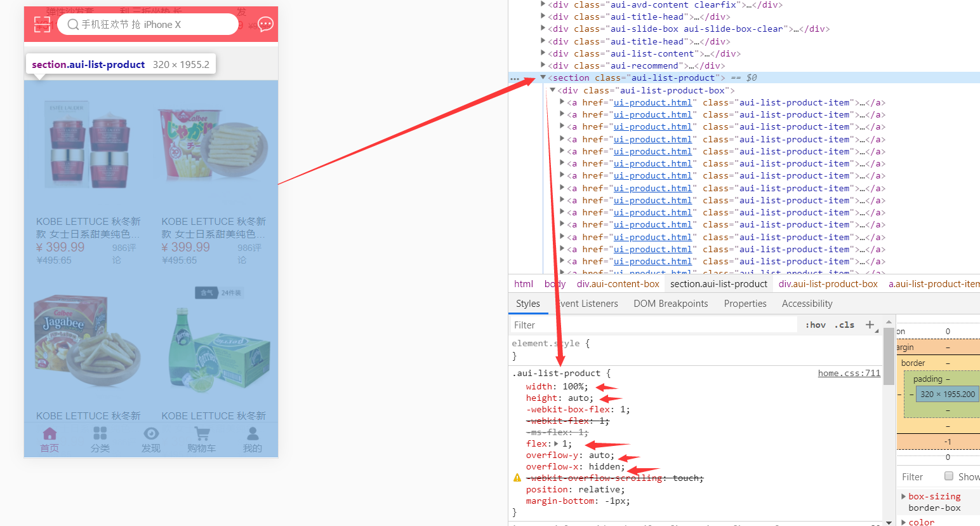Viewport: 980px width, 526px height.
Task: Open the Jagabee box product thumbnail
Action: point(87,341)
